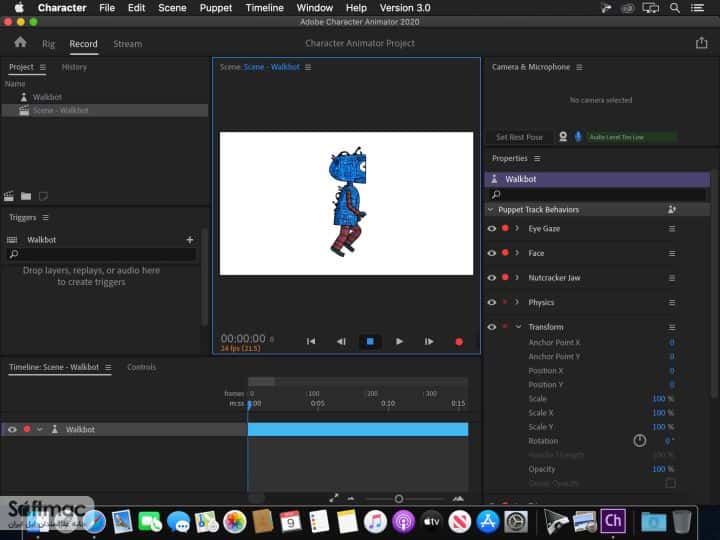This screenshot has width=720, height=540.
Task: Start recording with the red Record button
Action: point(459,342)
